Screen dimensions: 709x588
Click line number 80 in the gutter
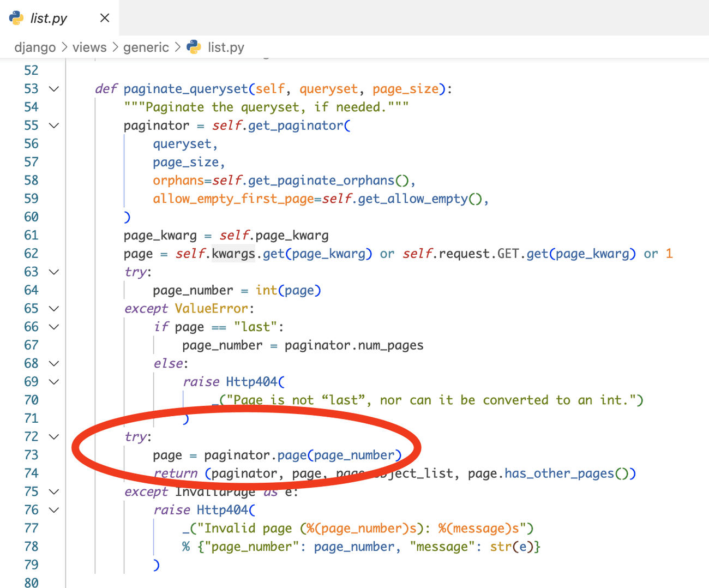[32, 583]
